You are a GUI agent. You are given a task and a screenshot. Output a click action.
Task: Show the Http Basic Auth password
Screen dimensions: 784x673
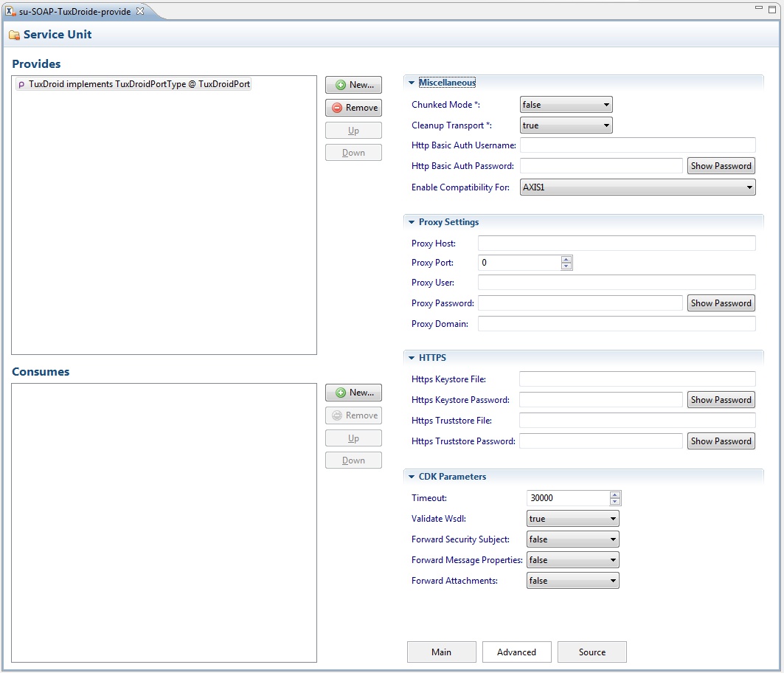click(721, 166)
